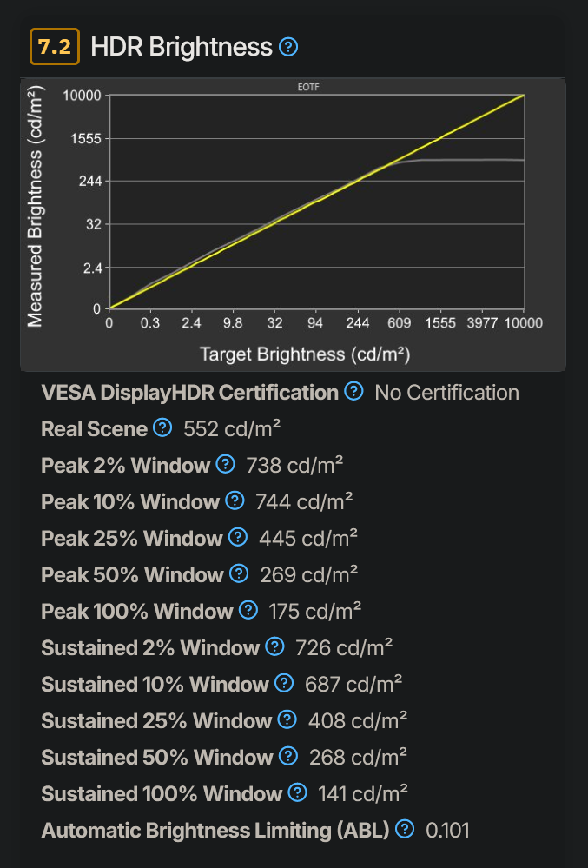Select the 7.2 HDR Brightness score badge
This screenshot has height=868, width=588.
click(53, 48)
